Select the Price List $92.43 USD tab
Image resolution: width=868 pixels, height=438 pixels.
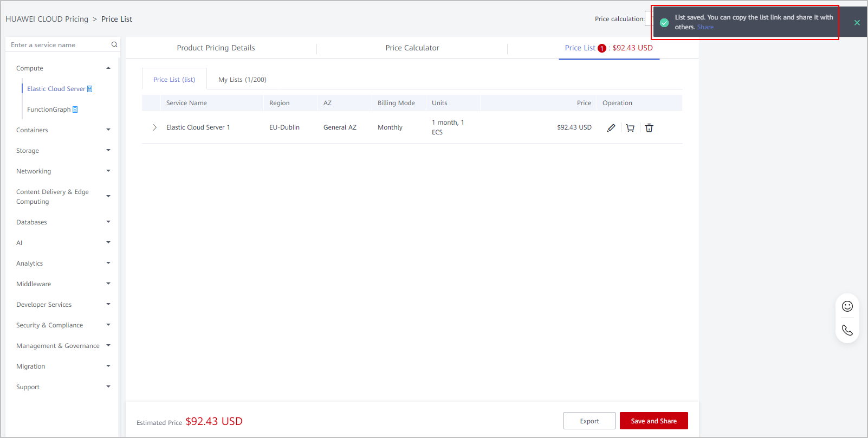pos(609,48)
